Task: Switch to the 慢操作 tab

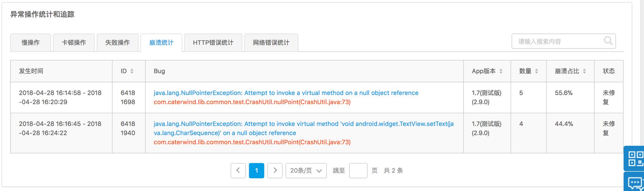Action: pos(31,43)
